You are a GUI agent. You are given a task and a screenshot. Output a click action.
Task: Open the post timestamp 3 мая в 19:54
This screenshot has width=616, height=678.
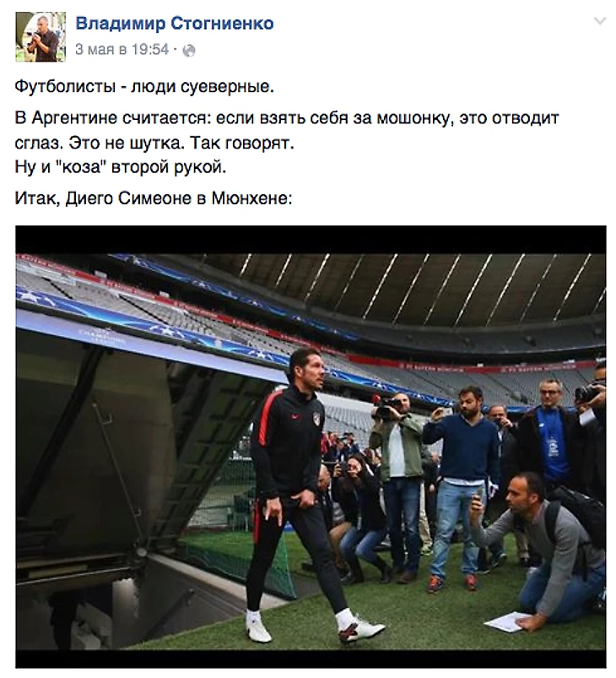click(122, 49)
